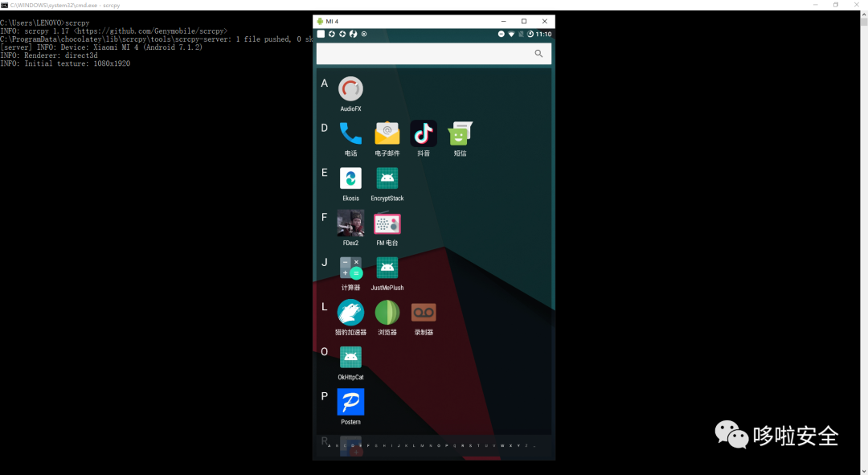Click the scrcpy command prompt line

[x=45, y=23]
